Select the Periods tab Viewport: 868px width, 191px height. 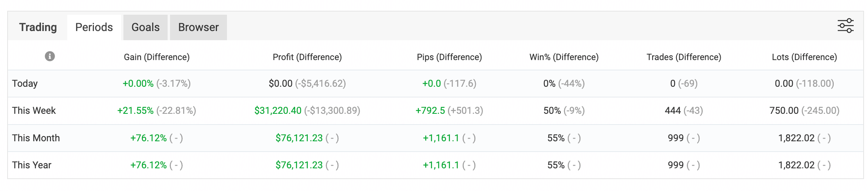pos(94,27)
